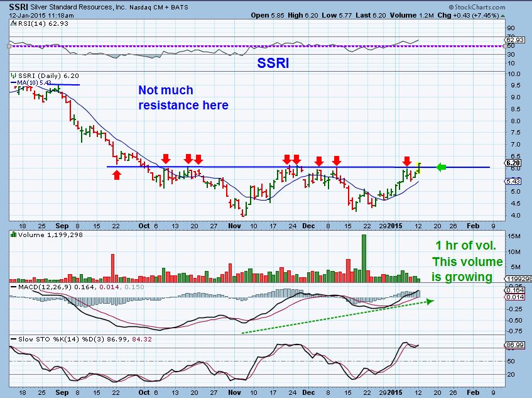Screen dimensions: 532x398
Task: Click Feb on the bottom date axis
Action: click(x=473, y=392)
